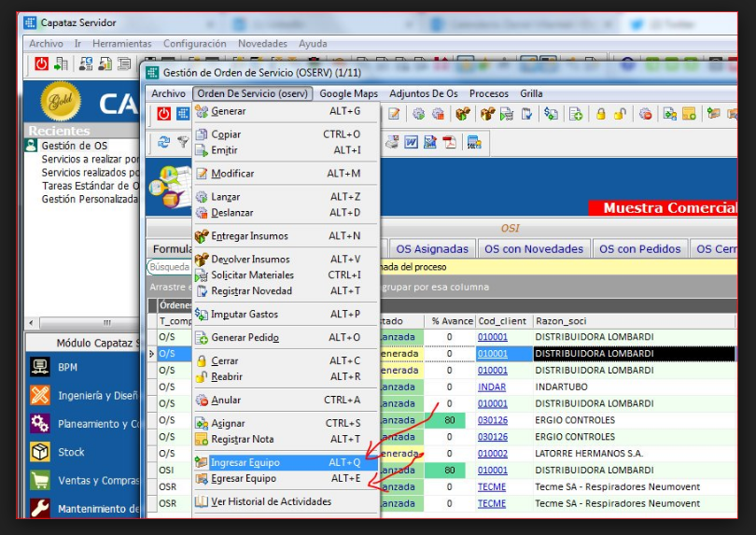This screenshot has width=756, height=535.
Task: Open Grilla menu in OSERV window
Action: click(531, 93)
